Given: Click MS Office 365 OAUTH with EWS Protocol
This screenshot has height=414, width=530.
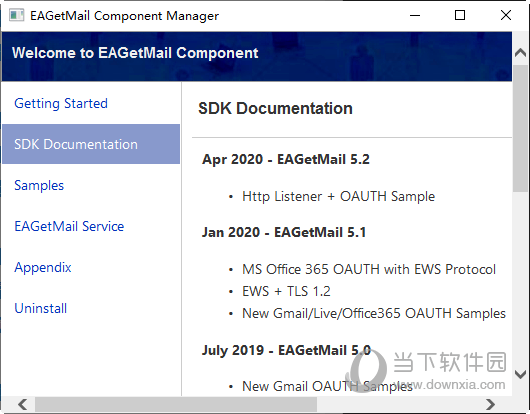Looking at the screenshot, I should pyautogui.click(x=369, y=269).
